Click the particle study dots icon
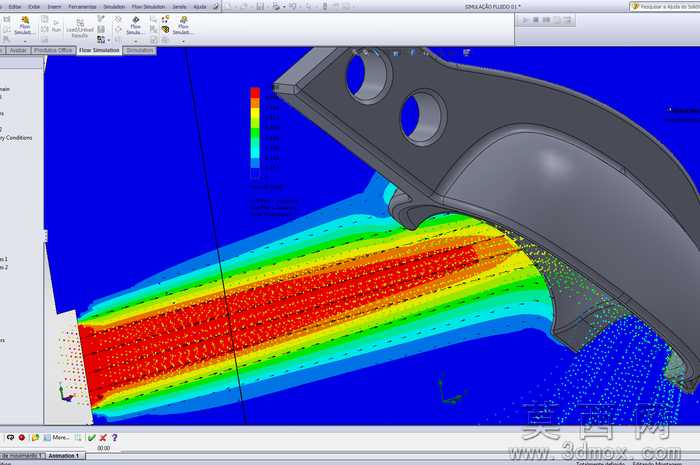700x465 pixels. pos(166,19)
